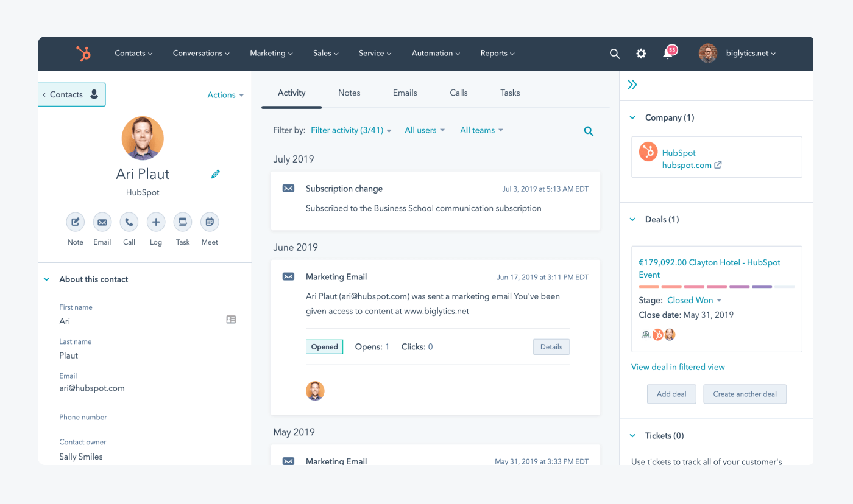Viewport: 853px width, 504px height.
Task: Collapse the Deals (1) section
Action: pos(632,219)
